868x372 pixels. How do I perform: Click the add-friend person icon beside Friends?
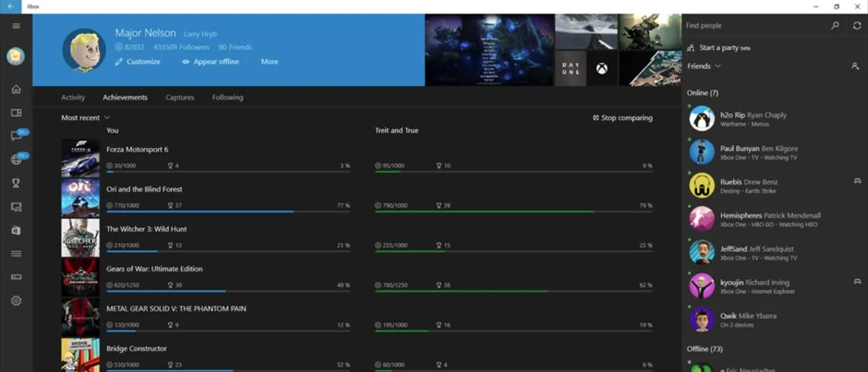click(x=855, y=66)
